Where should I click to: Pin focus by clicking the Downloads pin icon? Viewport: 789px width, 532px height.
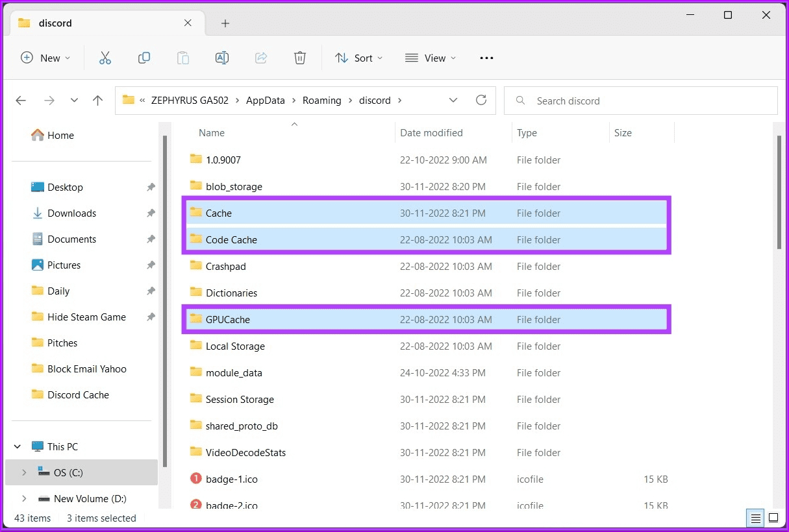150,213
